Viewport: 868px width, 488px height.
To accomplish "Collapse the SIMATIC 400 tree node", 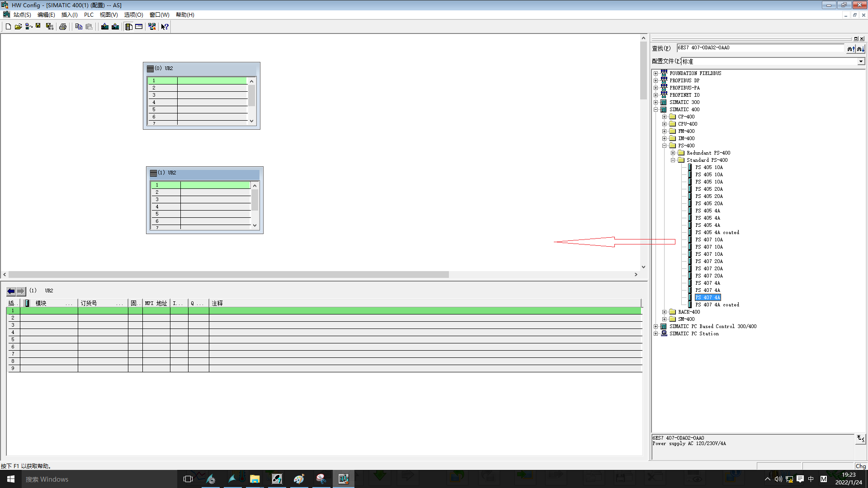I will [x=656, y=109].
